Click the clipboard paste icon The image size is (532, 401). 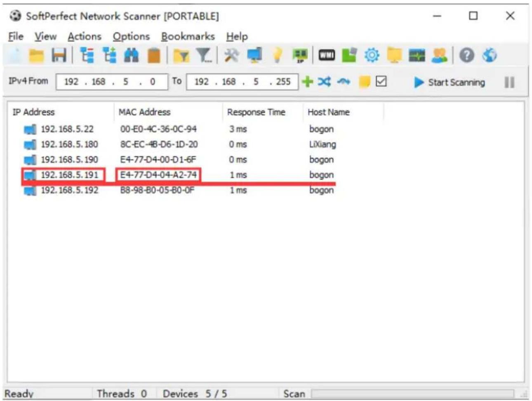(154, 55)
